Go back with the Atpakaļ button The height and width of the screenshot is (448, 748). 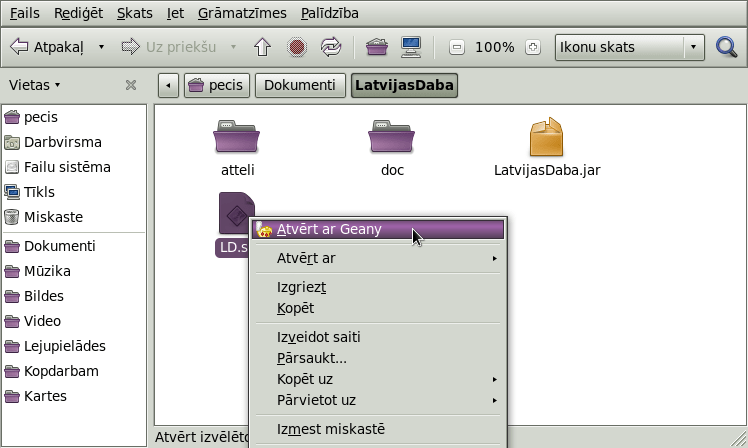point(47,47)
